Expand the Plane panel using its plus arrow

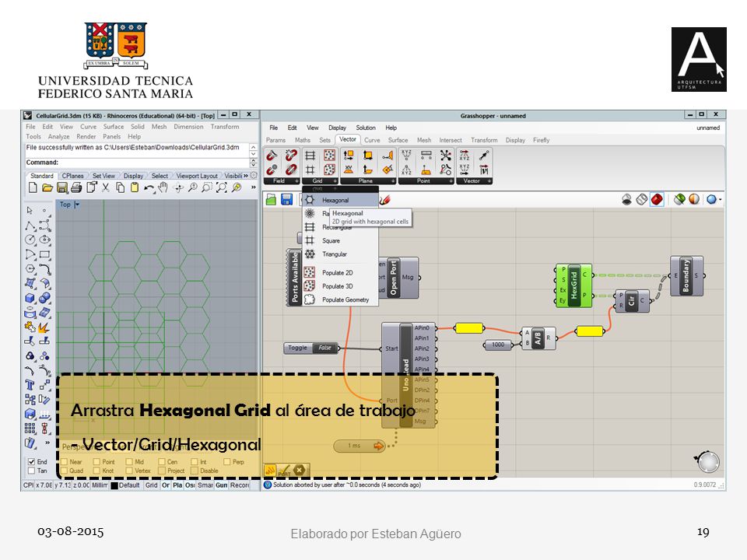coord(393,181)
